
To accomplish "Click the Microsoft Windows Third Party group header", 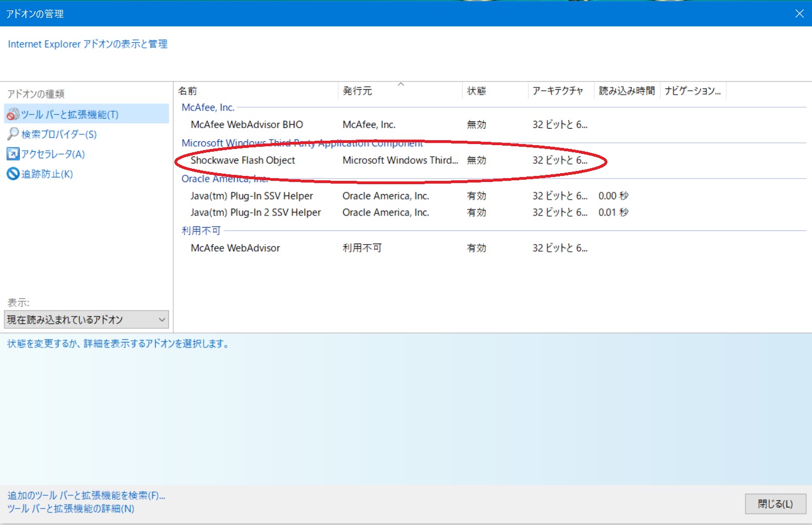I will click(x=302, y=143).
